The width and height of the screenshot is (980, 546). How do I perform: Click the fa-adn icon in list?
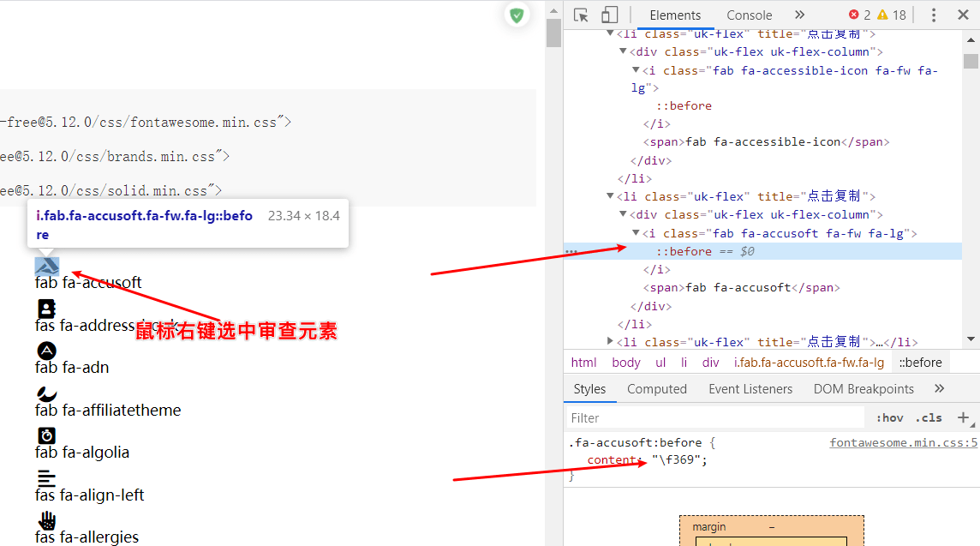coord(46,351)
